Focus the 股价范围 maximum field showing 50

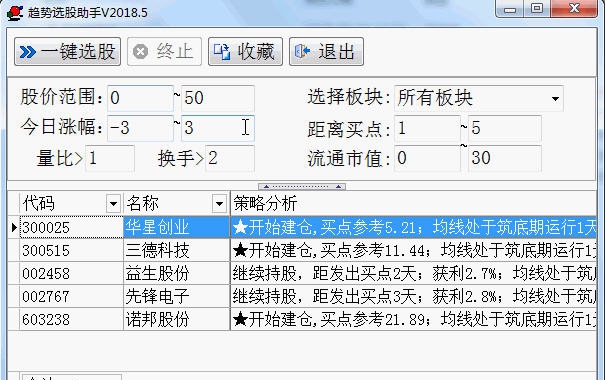pyautogui.click(x=218, y=98)
